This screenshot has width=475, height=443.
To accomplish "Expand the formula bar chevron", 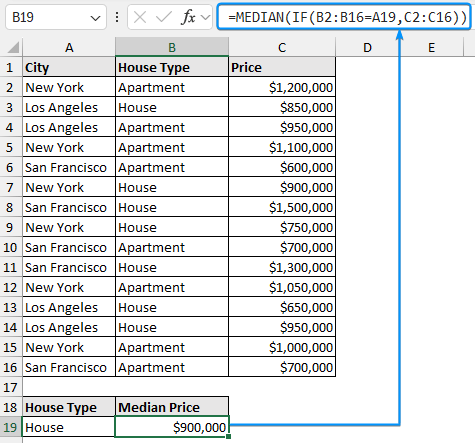I will point(206,17).
